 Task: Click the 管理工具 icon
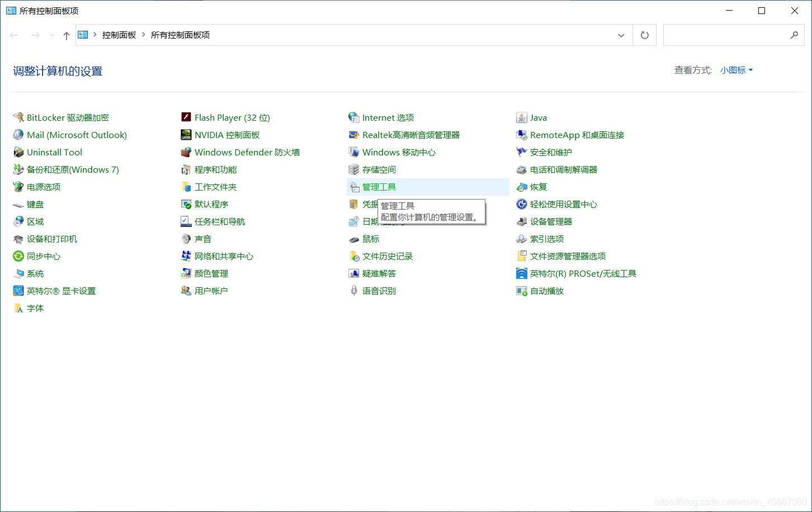click(354, 187)
